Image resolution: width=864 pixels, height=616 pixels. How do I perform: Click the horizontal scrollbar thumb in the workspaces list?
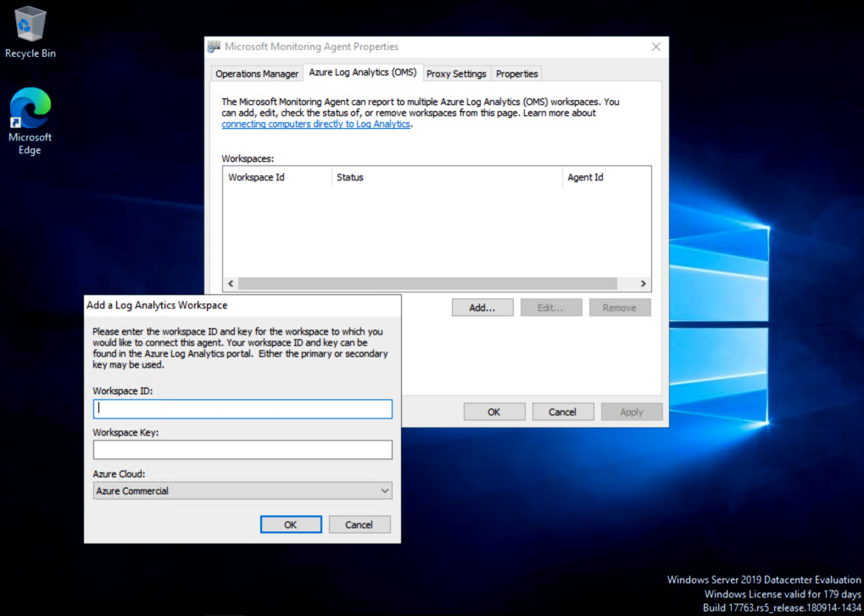(427, 284)
